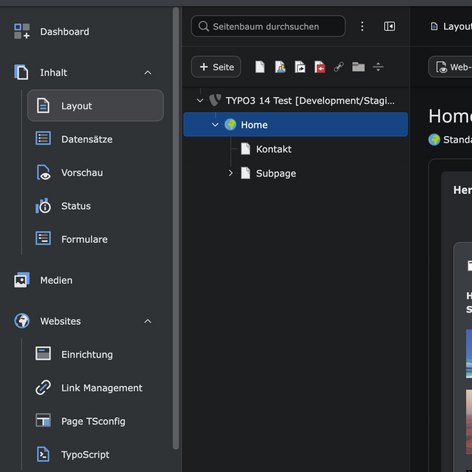Collapse the Inhalt menu group chevron
472x472 pixels.
point(148,72)
